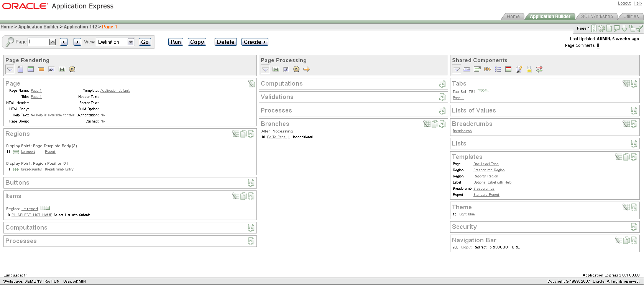The height and width of the screenshot is (288, 644).
Task: Open the View dropdown showing Definition
Action: pos(115,42)
